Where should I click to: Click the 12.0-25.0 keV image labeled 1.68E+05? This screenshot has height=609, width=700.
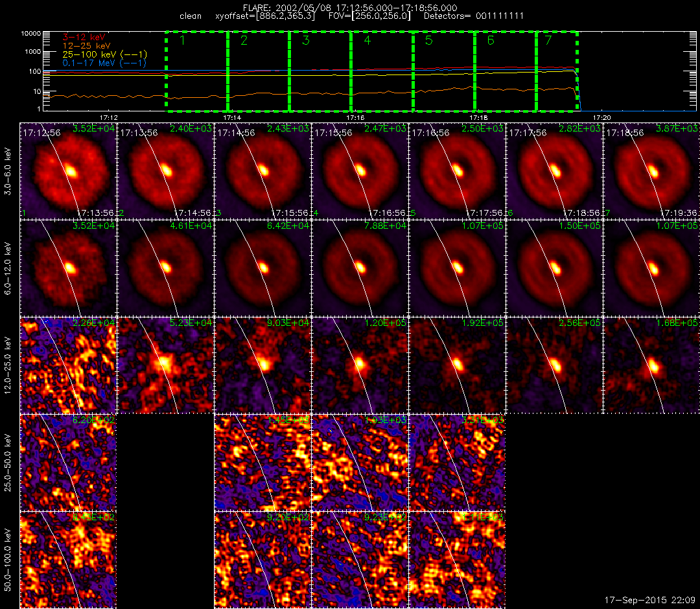[652, 365]
